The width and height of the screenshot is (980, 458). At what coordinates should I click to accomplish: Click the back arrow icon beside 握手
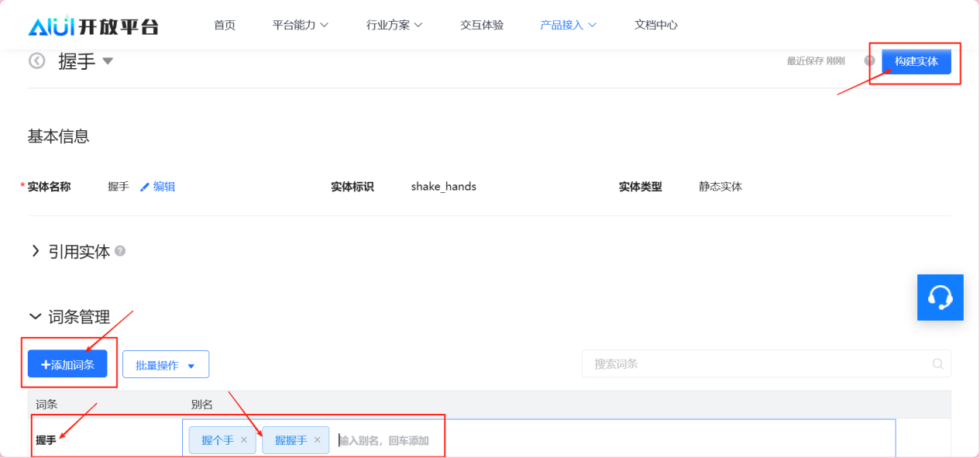click(37, 60)
